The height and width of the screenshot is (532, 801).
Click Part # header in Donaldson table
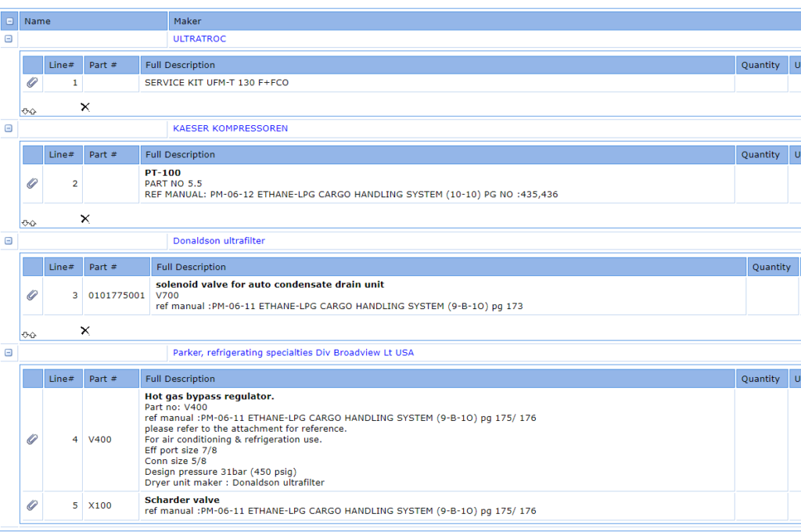pyautogui.click(x=117, y=267)
